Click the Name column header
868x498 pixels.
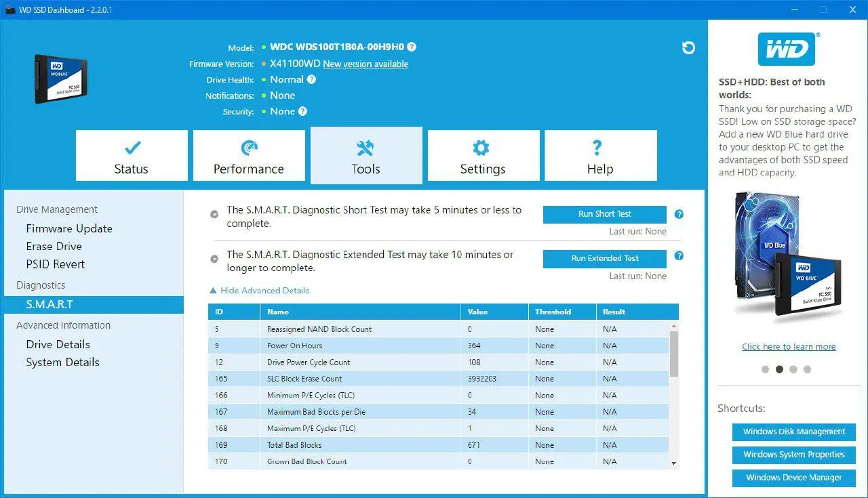(360, 312)
